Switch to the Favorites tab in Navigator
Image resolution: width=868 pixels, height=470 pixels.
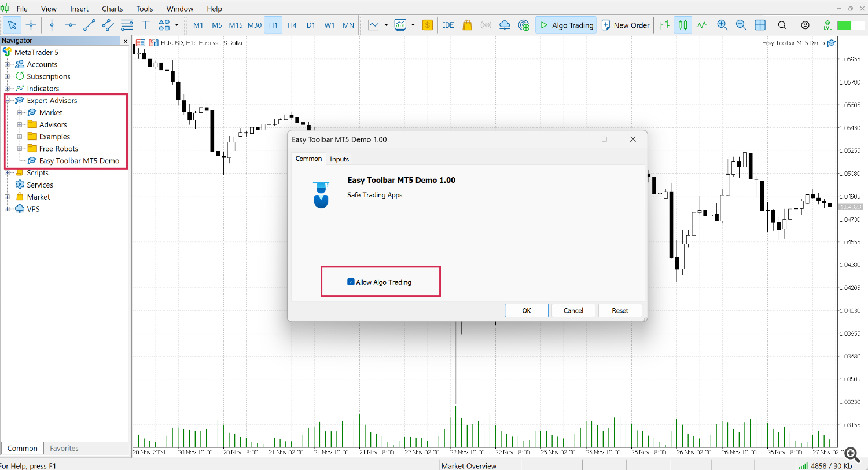[x=64, y=448]
